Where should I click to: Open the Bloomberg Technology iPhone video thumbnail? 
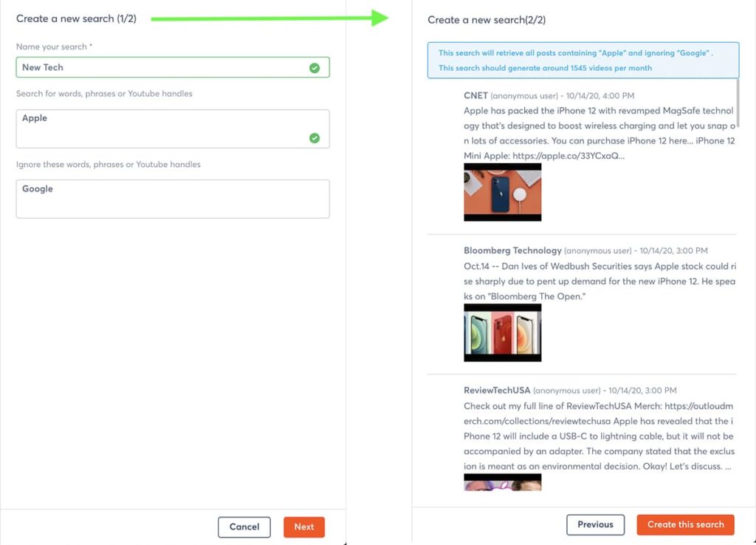pos(502,332)
